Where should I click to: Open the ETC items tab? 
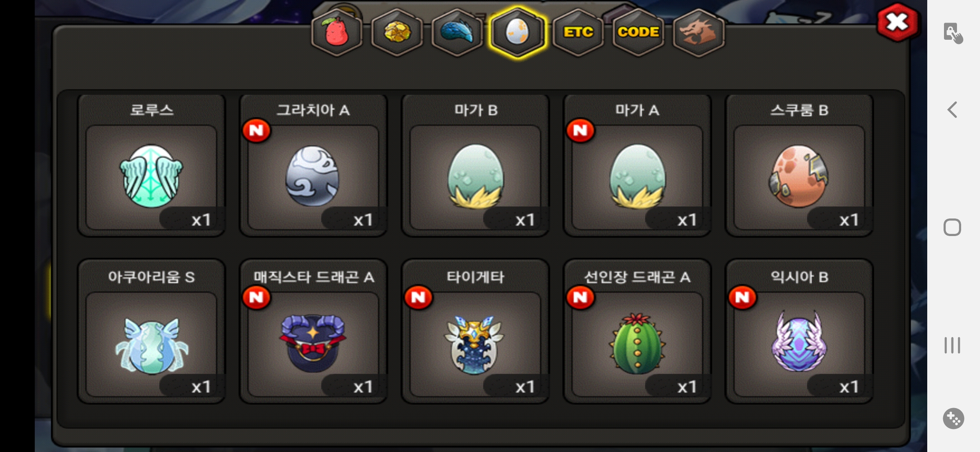578,33
